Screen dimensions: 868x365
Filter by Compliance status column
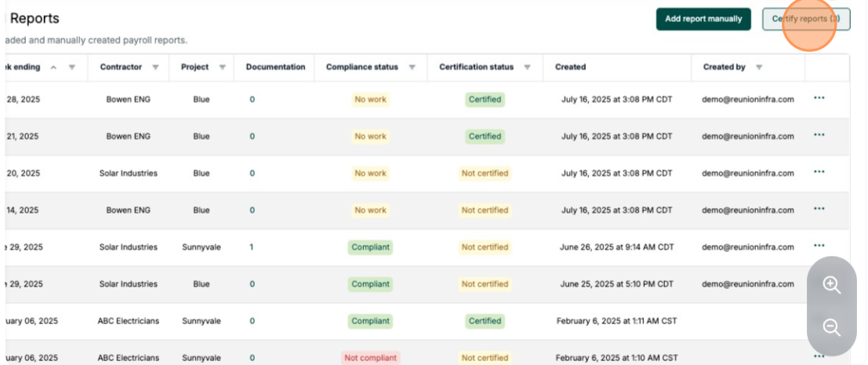(412, 68)
